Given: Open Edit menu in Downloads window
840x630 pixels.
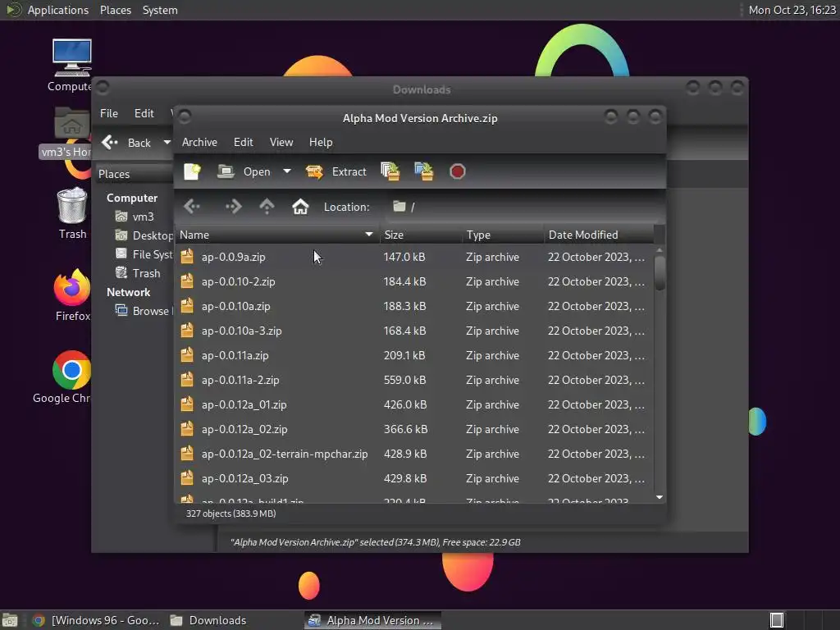Looking at the screenshot, I should point(144,113).
